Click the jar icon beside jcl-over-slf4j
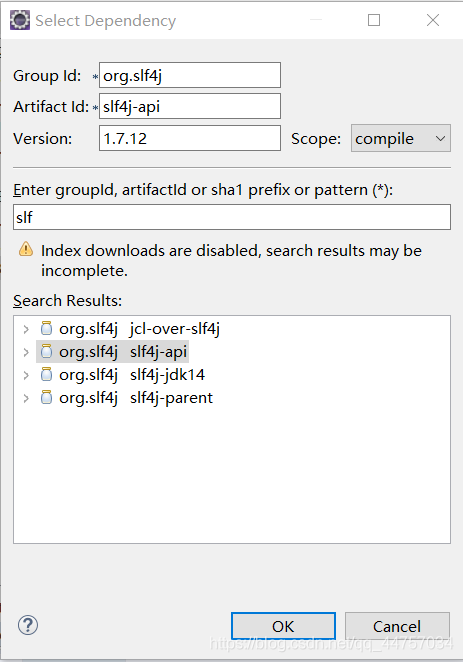 click(46, 328)
